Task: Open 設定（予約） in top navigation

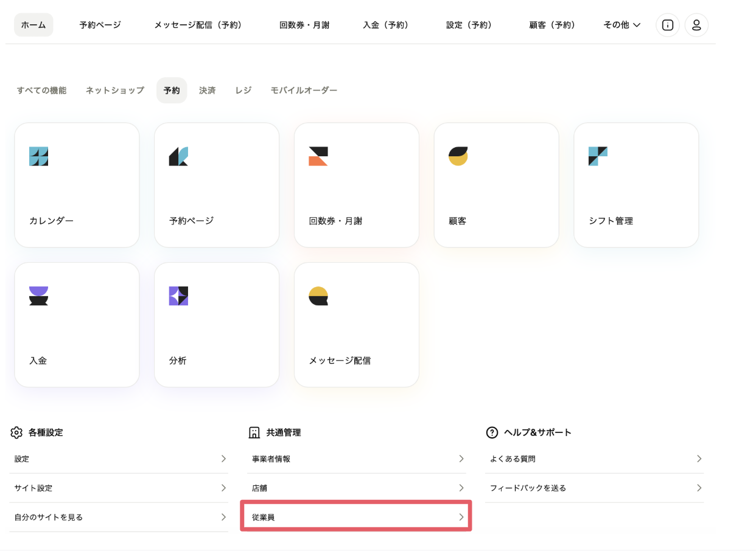Action: (x=469, y=25)
